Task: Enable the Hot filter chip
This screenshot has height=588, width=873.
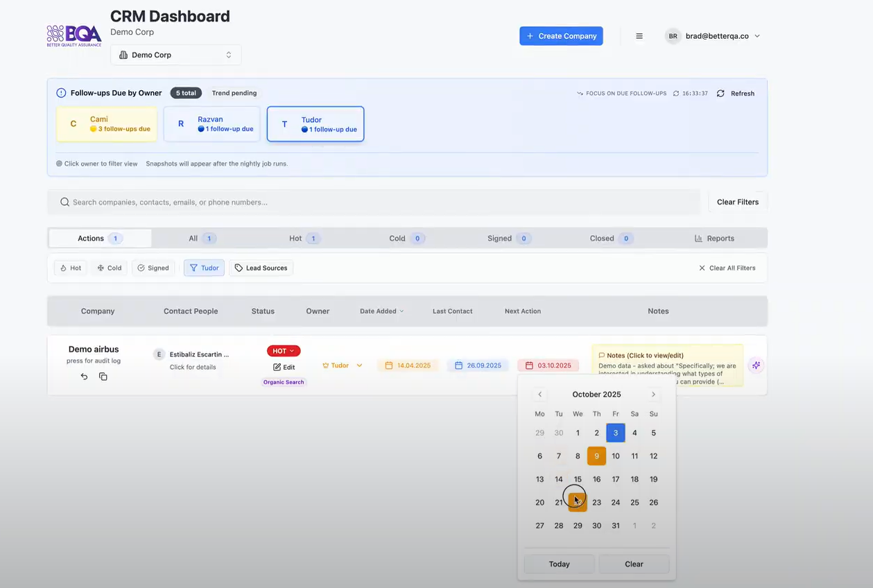Action: pos(70,268)
